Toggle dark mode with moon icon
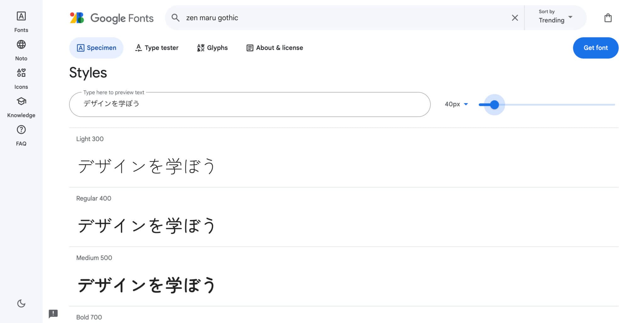This screenshot has width=644, height=323. click(21, 303)
